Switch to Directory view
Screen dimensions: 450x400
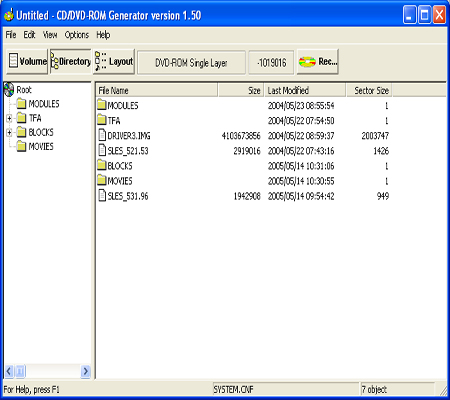71,62
